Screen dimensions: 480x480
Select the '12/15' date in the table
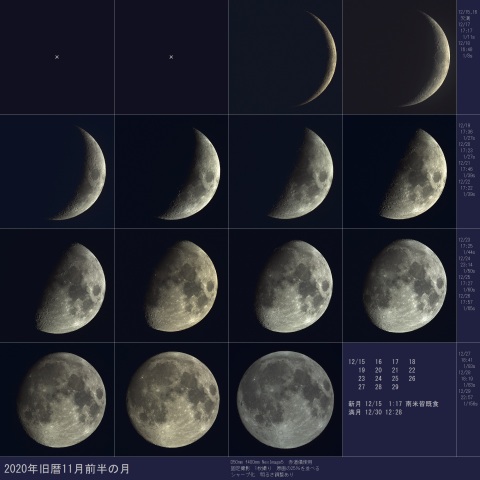pyautogui.click(x=357, y=362)
